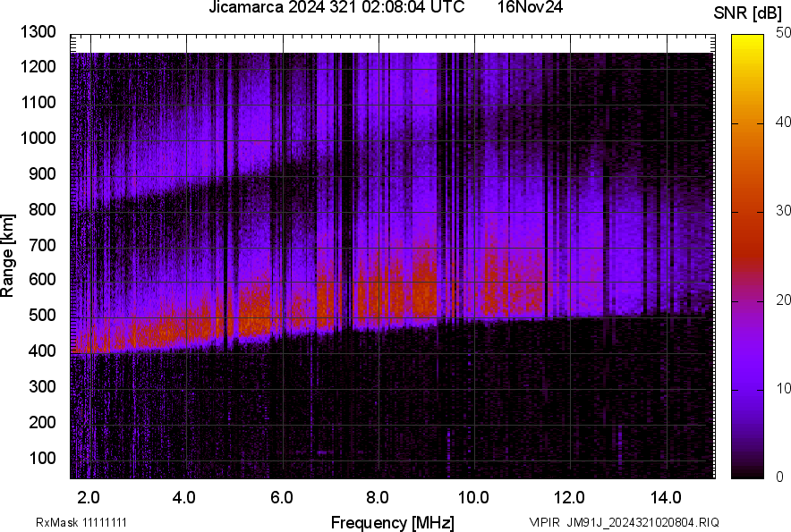The image size is (791, 532).
Task: Click the range tick label 300
Action: pyautogui.click(x=42, y=387)
